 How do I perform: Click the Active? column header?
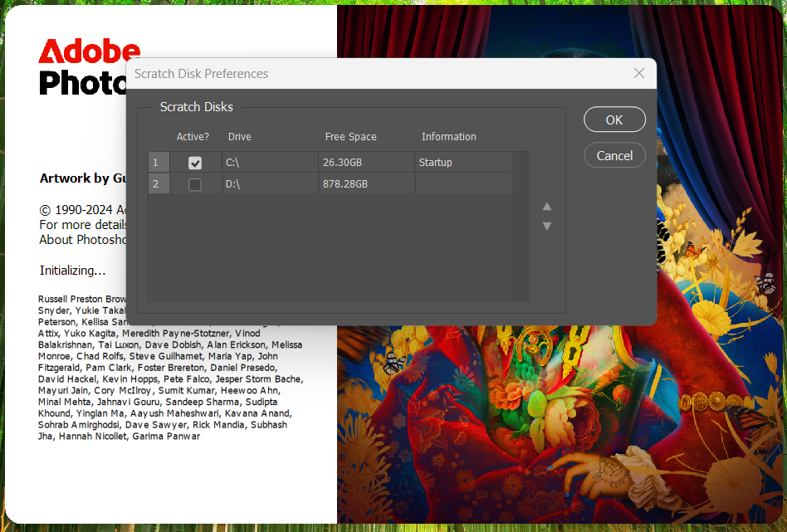[x=193, y=136]
